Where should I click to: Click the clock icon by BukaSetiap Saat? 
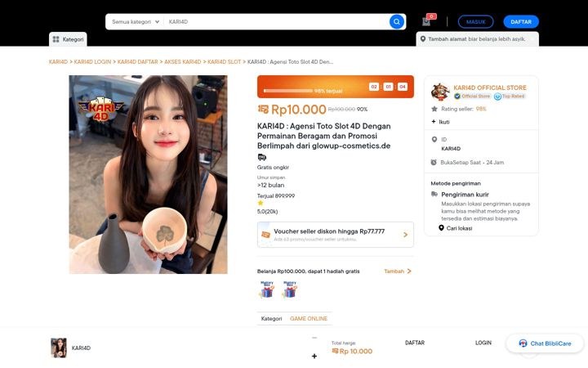pos(434,162)
